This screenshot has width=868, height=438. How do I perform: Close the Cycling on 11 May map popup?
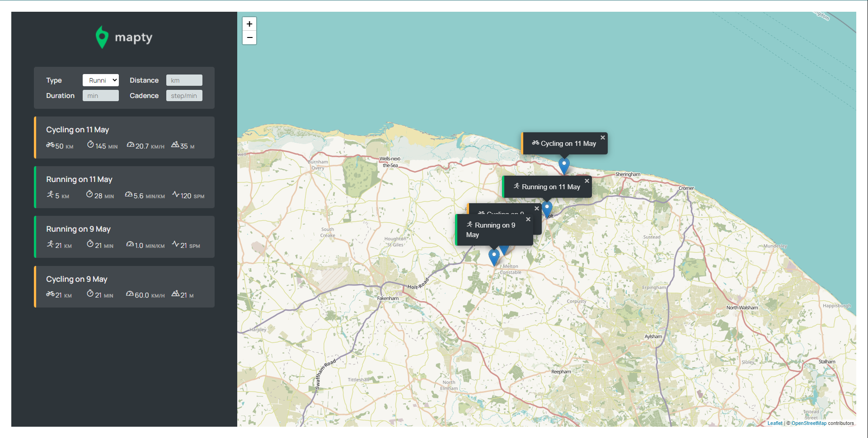coord(602,138)
